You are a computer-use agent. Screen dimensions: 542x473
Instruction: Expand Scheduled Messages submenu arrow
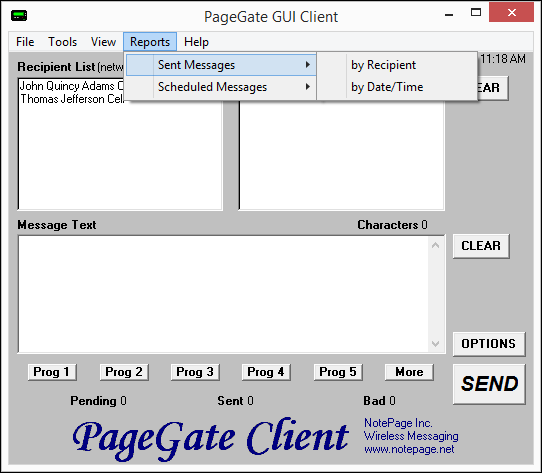307,87
